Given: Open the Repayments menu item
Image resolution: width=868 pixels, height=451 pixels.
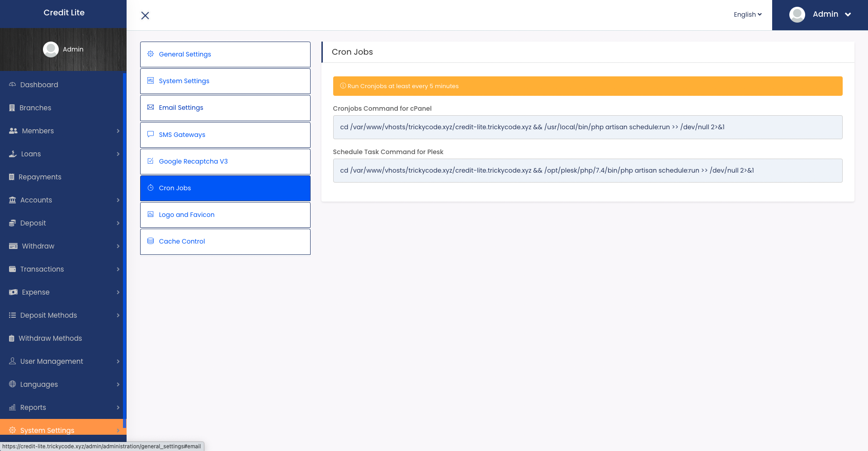Looking at the screenshot, I should 61,177.
